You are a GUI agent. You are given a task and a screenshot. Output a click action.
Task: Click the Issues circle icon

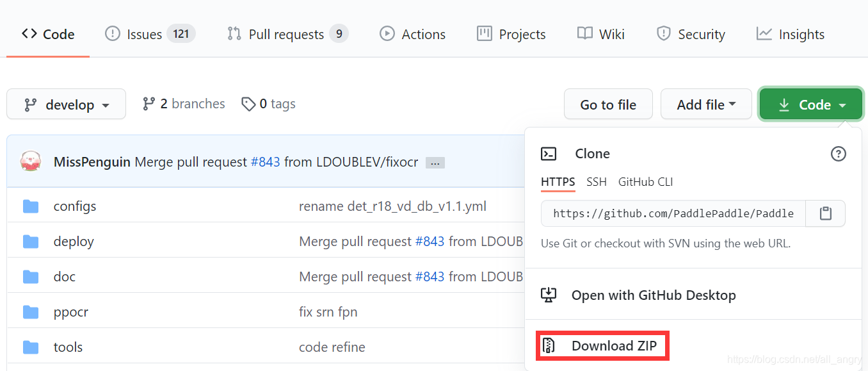point(113,34)
